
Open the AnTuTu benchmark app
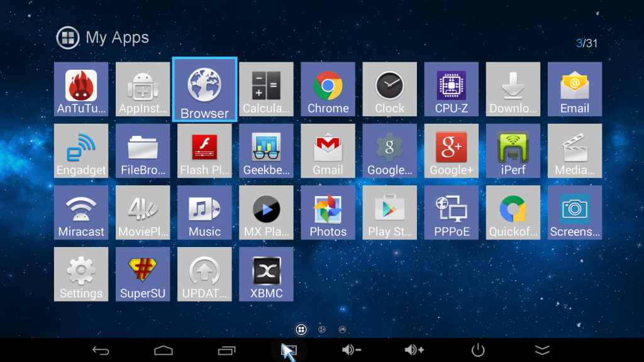tap(81, 89)
